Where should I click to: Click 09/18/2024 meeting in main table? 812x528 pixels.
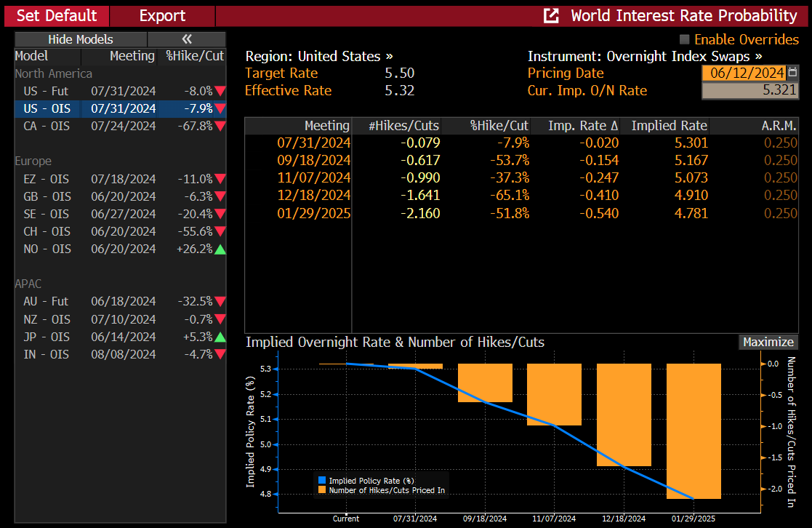point(314,161)
